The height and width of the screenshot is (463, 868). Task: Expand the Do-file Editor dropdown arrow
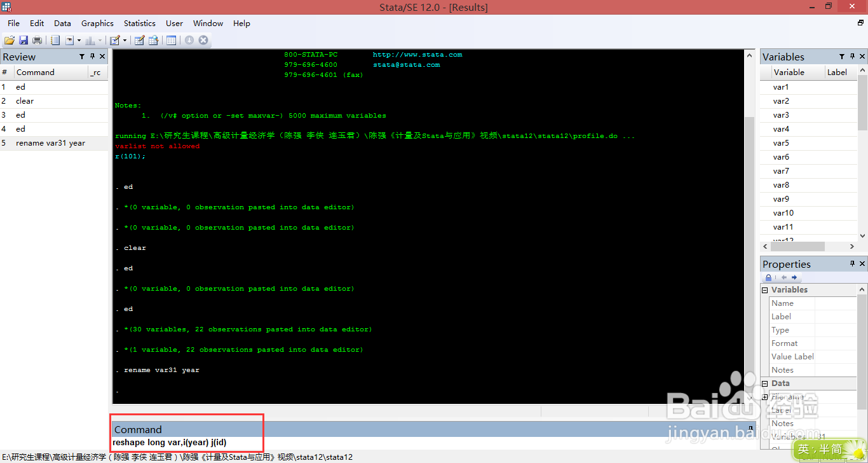[x=125, y=40]
